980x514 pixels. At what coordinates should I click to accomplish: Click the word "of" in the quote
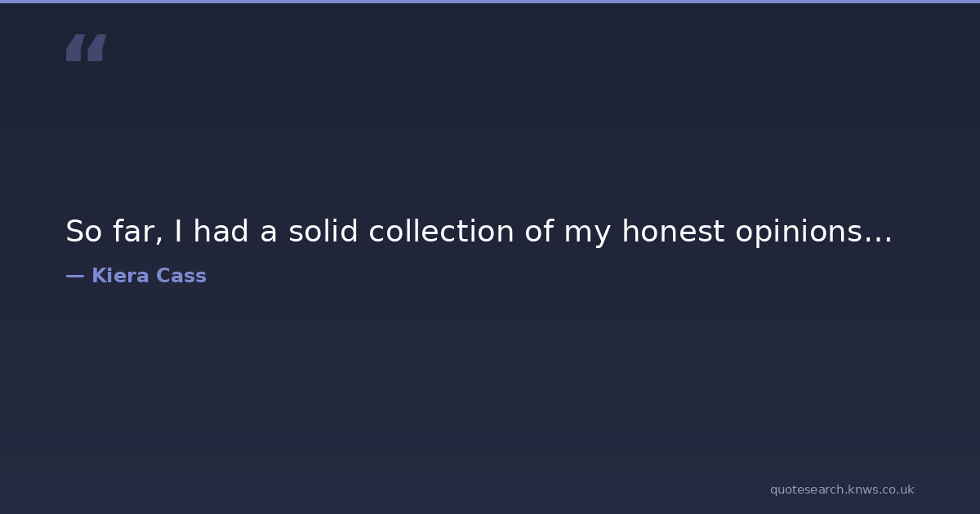point(539,232)
